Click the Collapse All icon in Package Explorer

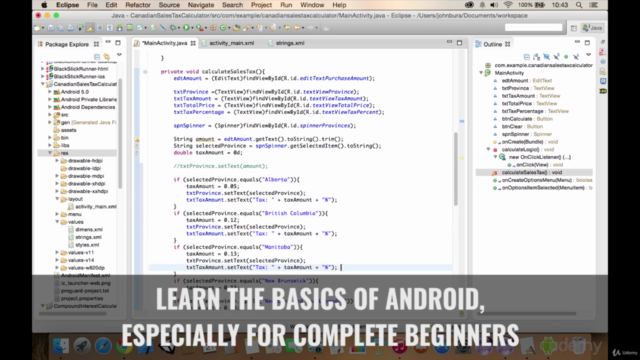click(97, 57)
